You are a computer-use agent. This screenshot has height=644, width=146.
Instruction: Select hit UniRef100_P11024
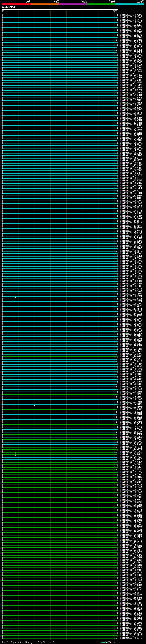[x=131, y=301]
